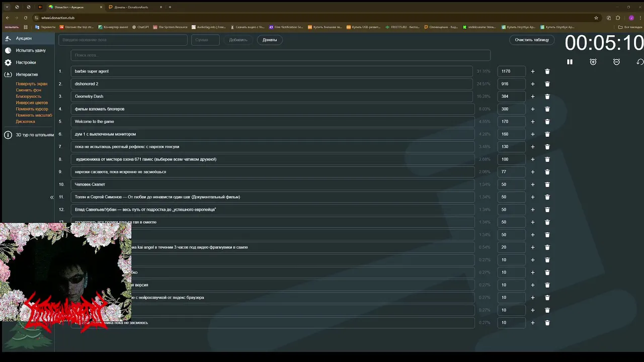
Task: Select the 'Donaction – Аукцион' browser tab
Action: coord(75,7)
